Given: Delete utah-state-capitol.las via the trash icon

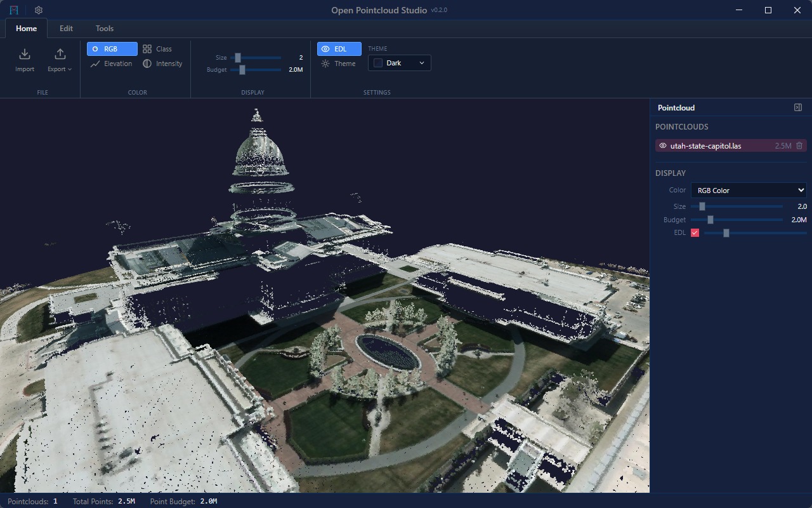Looking at the screenshot, I should 799,145.
